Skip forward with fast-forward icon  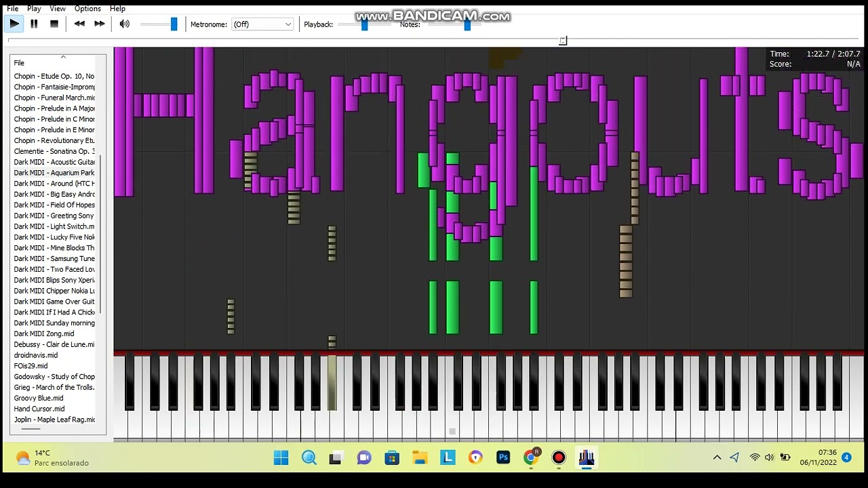pyautogui.click(x=100, y=24)
